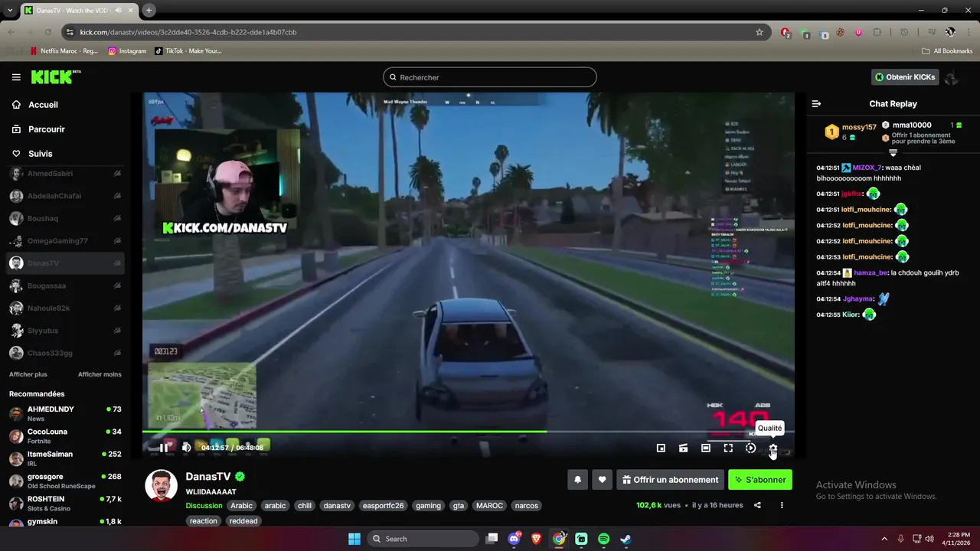Viewport: 980px width, 551px height.
Task: Enable picture-in-picture mini player
Action: pos(661,448)
